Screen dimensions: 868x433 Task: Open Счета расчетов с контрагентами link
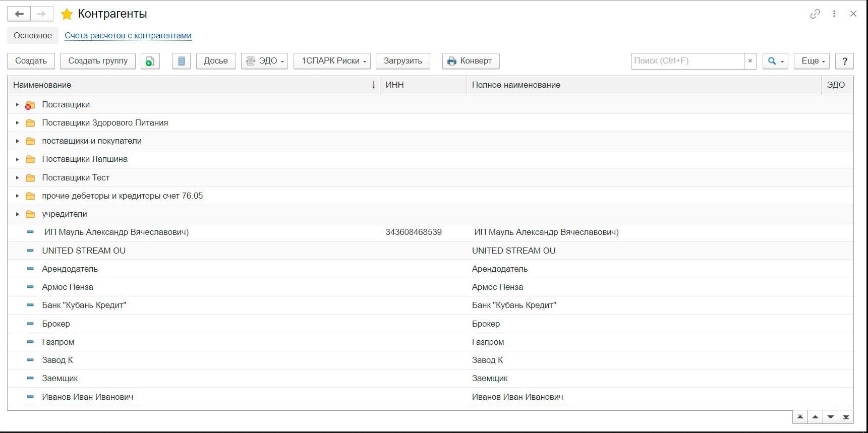pos(128,36)
